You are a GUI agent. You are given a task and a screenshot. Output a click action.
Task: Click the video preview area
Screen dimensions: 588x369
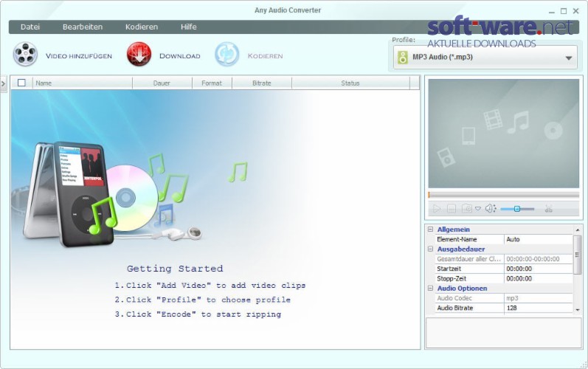[504, 133]
